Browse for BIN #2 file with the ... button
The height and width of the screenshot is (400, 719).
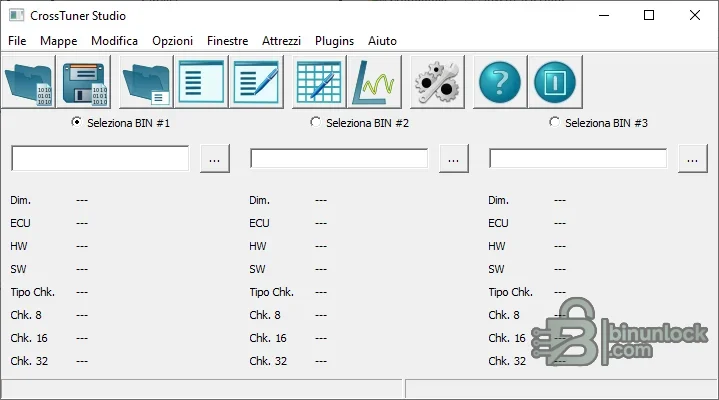[454, 159]
